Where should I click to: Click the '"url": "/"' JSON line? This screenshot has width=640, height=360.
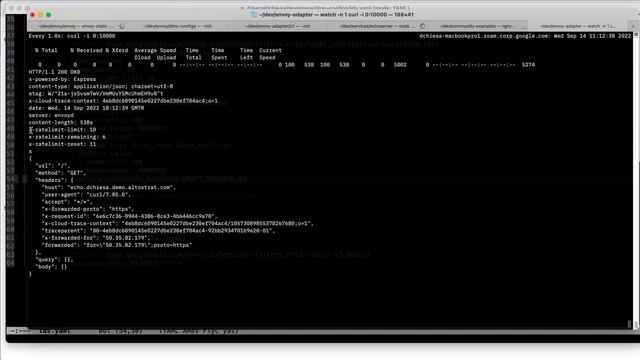tap(53, 166)
